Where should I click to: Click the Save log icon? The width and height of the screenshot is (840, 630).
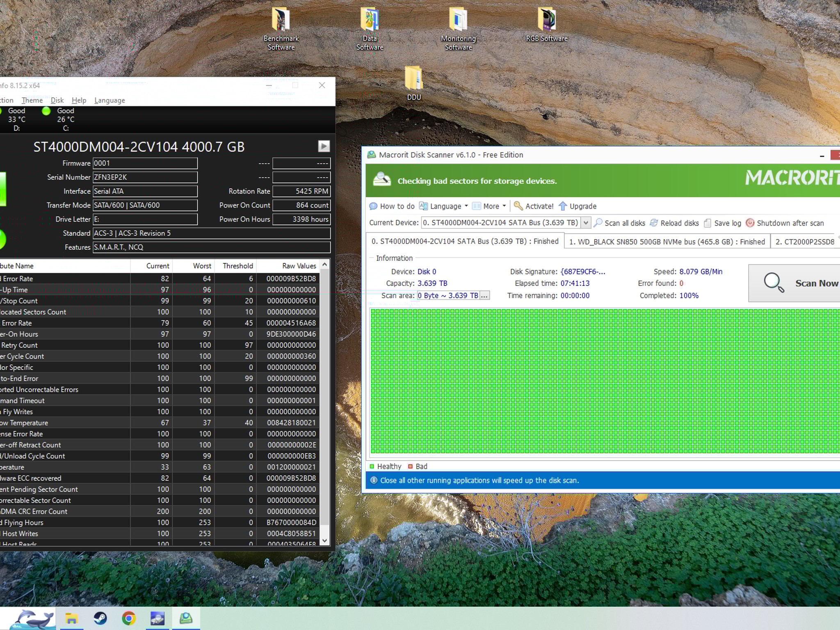tap(708, 223)
